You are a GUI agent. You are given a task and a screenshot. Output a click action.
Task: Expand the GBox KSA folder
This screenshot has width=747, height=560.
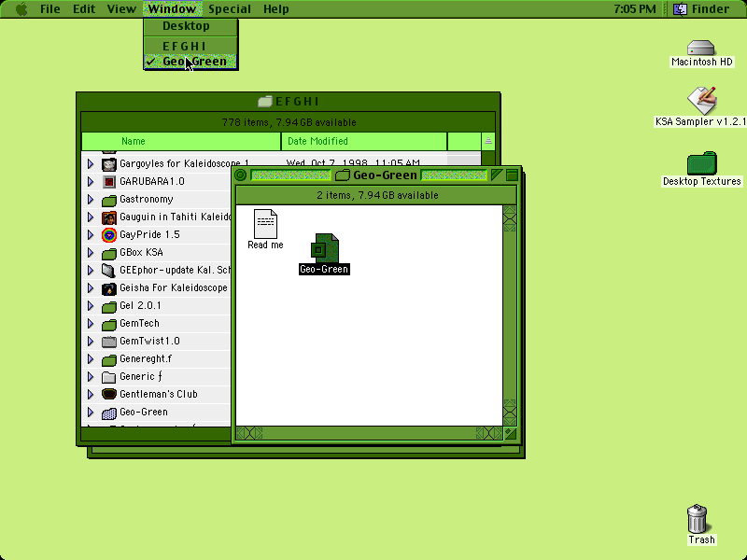pyautogui.click(x=91, y=252)
